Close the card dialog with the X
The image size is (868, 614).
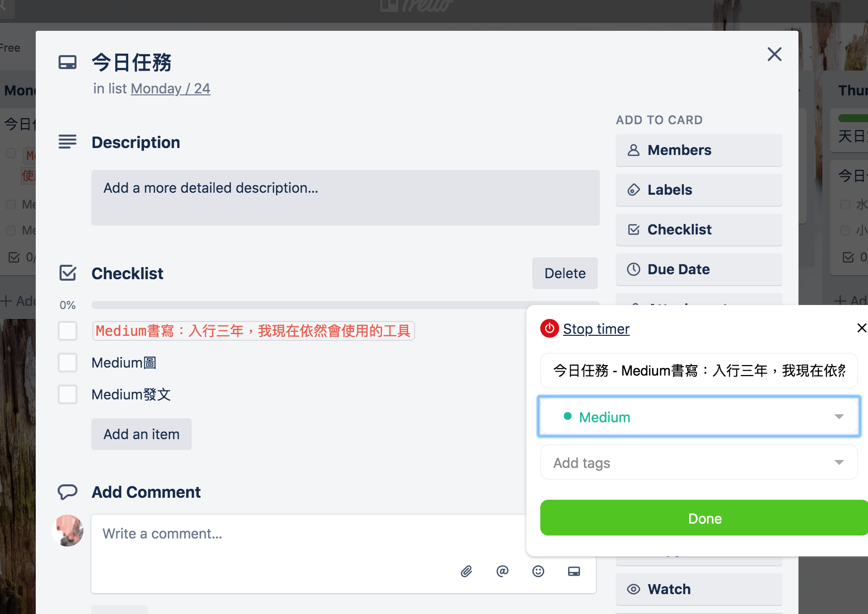775,54
